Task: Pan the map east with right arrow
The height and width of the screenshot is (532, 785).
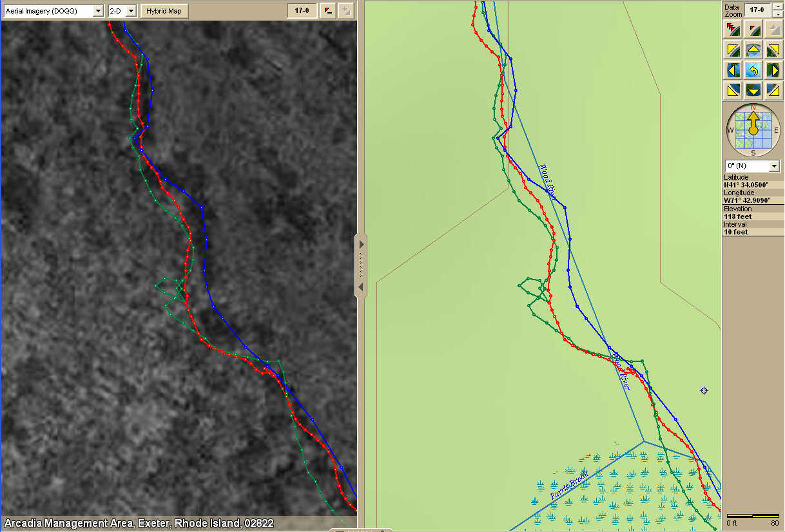Action: click(773, 70)
